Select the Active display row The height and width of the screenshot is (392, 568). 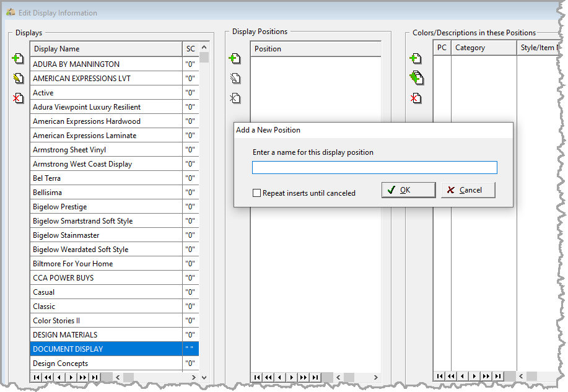(115, 93)
